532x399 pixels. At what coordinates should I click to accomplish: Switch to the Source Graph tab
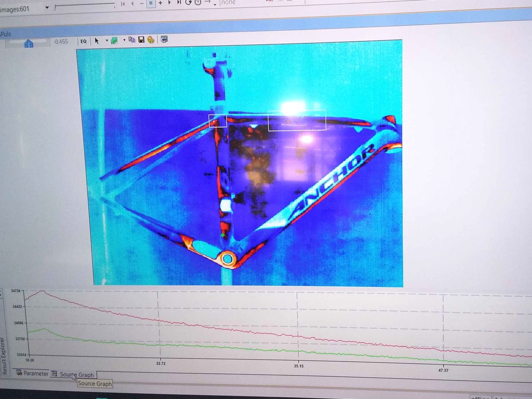point(76,375)
